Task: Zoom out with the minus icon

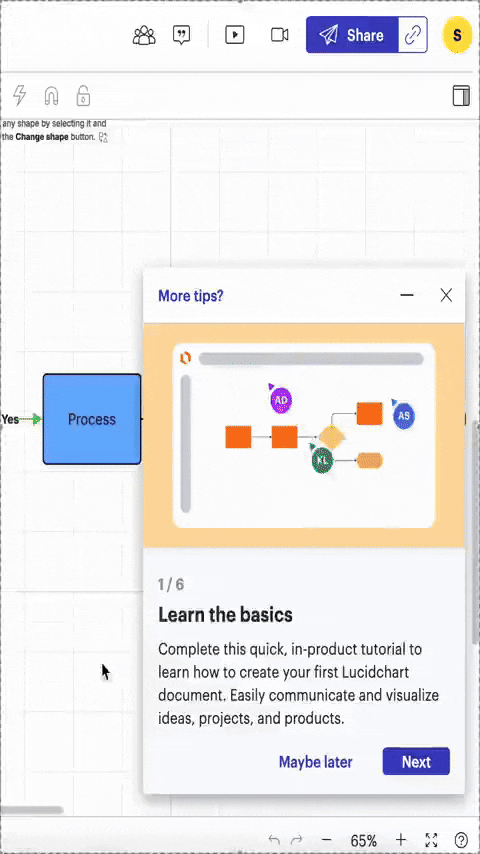Action: 326,839
